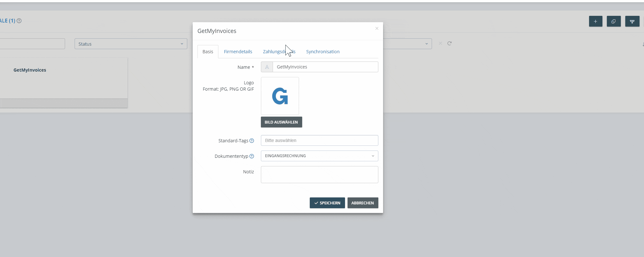Click the refresh icon beside the filters
This screenshot has width=644, height=257.
pos(449,43)
